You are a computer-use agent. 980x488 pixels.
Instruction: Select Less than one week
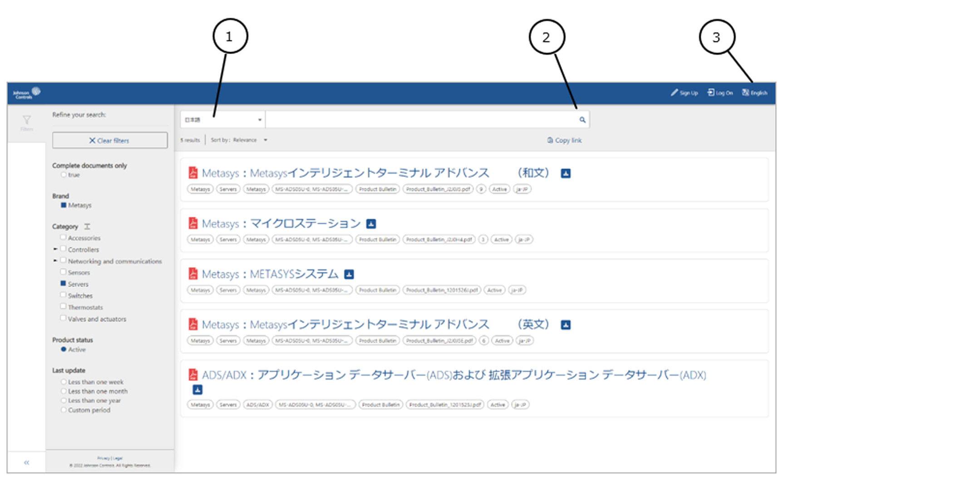64,382
